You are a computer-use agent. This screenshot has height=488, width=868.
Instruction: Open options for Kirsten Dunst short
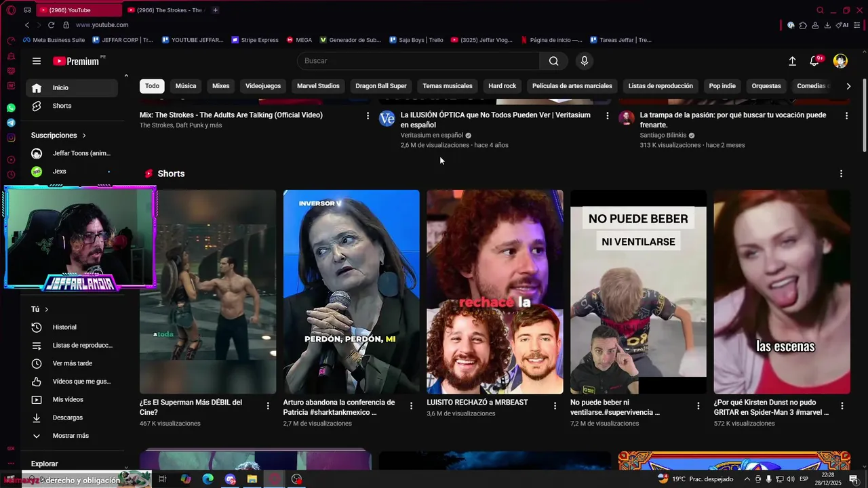(842, 406)
